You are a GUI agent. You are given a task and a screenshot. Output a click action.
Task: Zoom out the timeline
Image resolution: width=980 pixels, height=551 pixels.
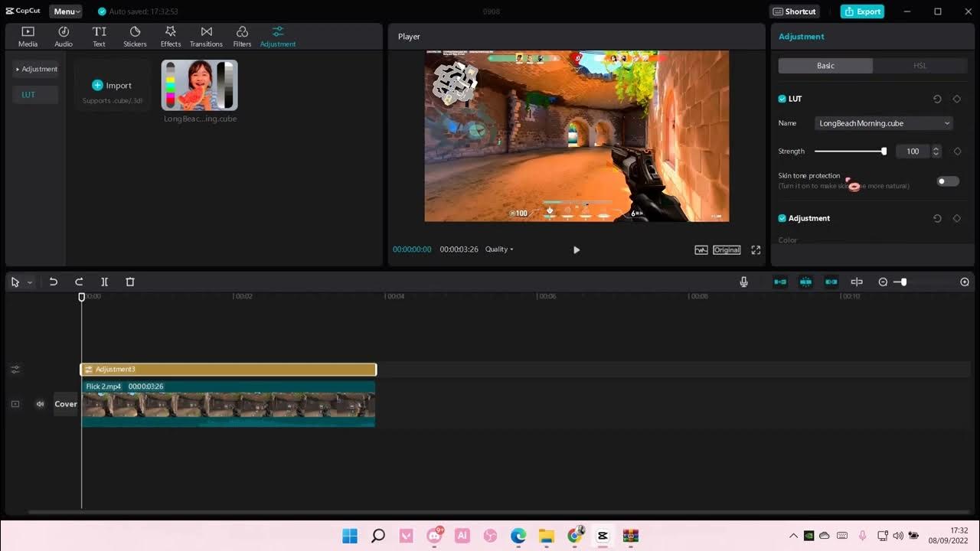click(883, 282)
